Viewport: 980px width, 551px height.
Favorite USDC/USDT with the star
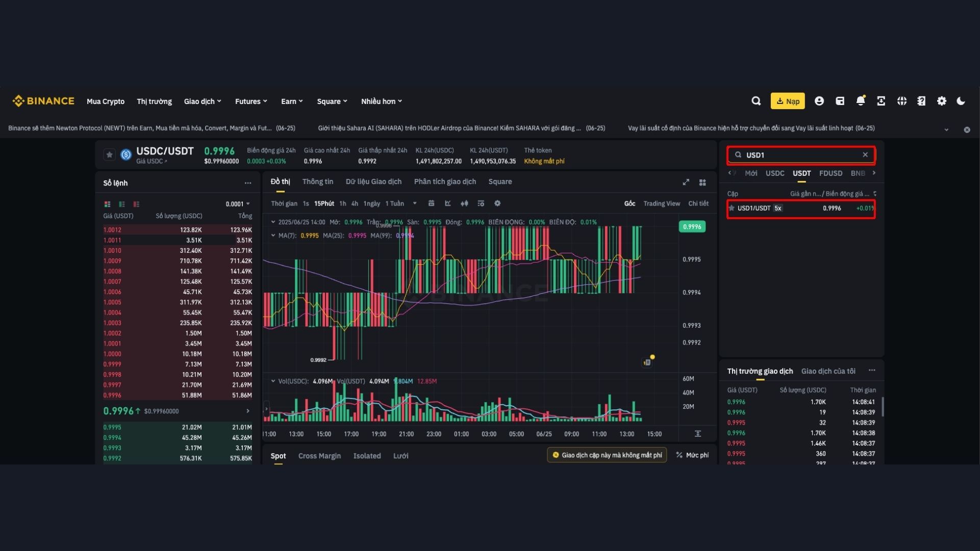coord(109,154)
